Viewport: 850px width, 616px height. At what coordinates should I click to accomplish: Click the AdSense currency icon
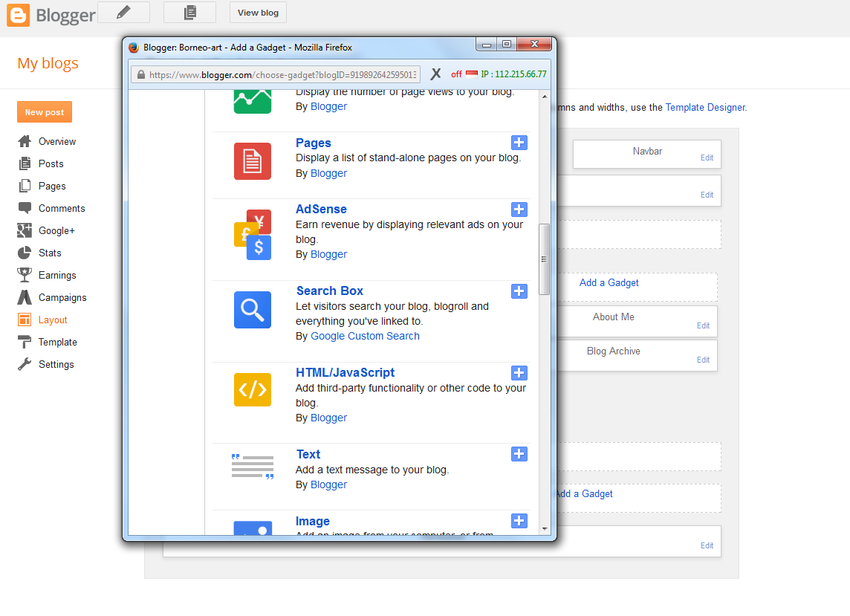253,235
